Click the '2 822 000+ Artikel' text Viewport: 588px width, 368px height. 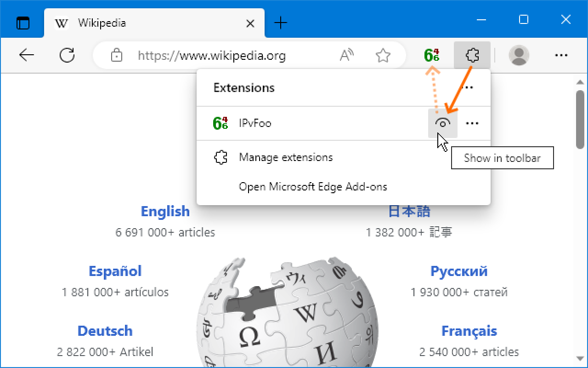pos(105,352)
